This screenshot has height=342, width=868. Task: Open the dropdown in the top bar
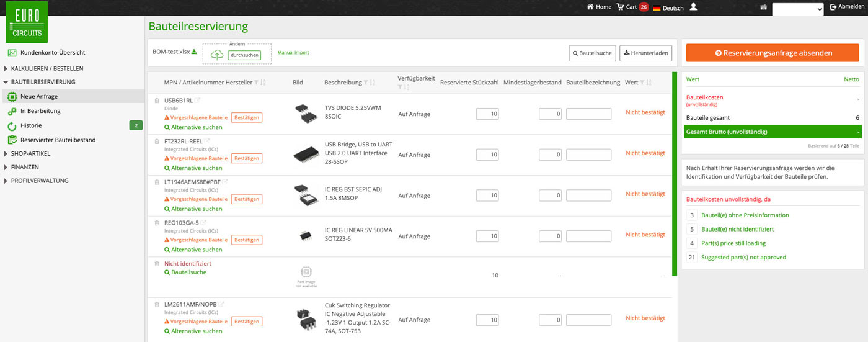797,9
